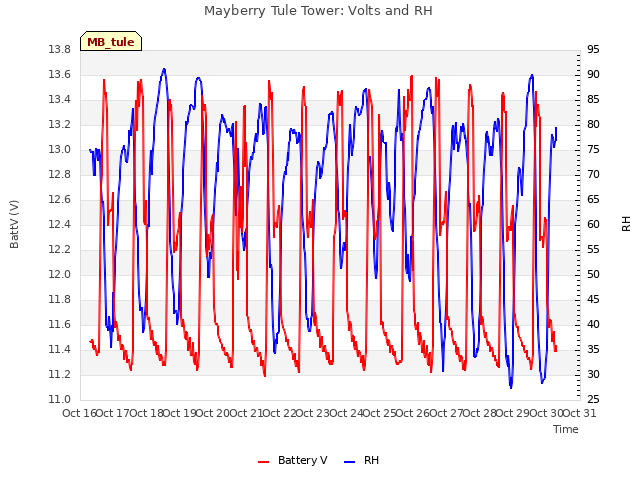The image size is (640, 480).
Task: Click the BattV (V) axis label
Action: [14, 224]
